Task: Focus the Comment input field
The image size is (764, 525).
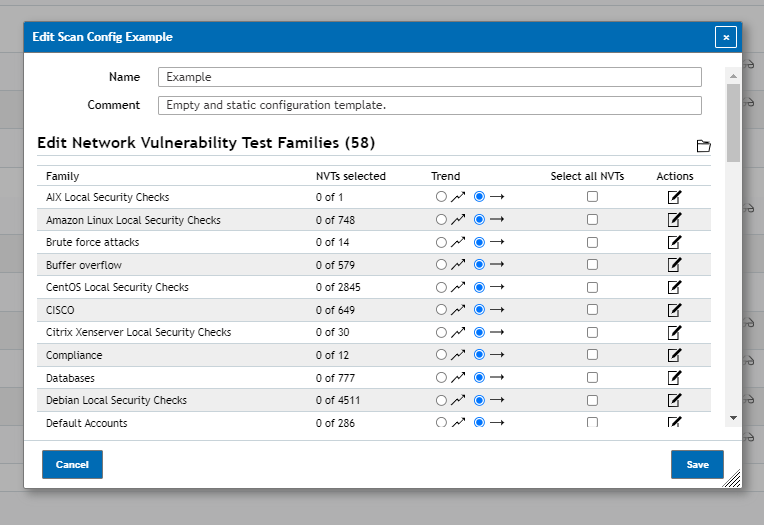Action: tap(430, 105)
